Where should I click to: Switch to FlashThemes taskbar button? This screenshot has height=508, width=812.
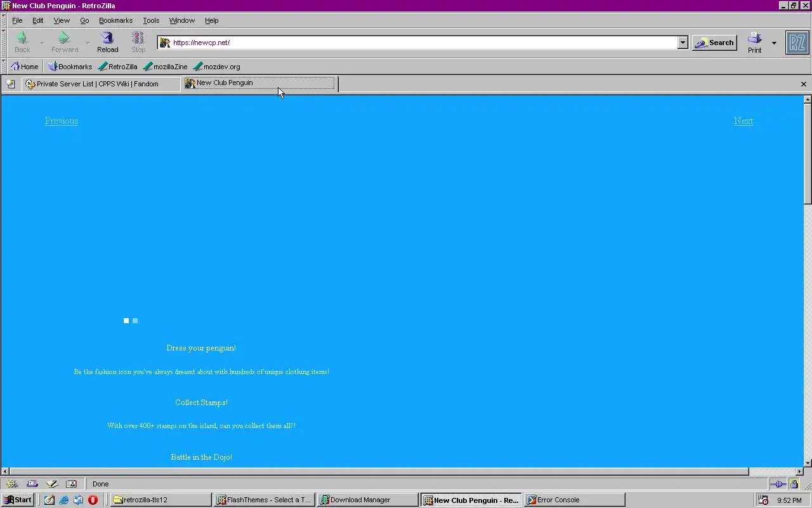point(265,500)
